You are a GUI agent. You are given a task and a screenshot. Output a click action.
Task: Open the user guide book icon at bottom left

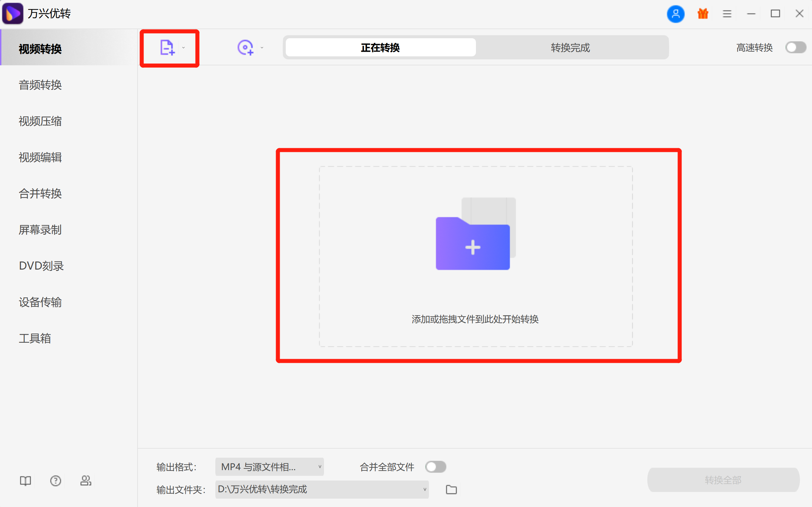coord(25,481)
